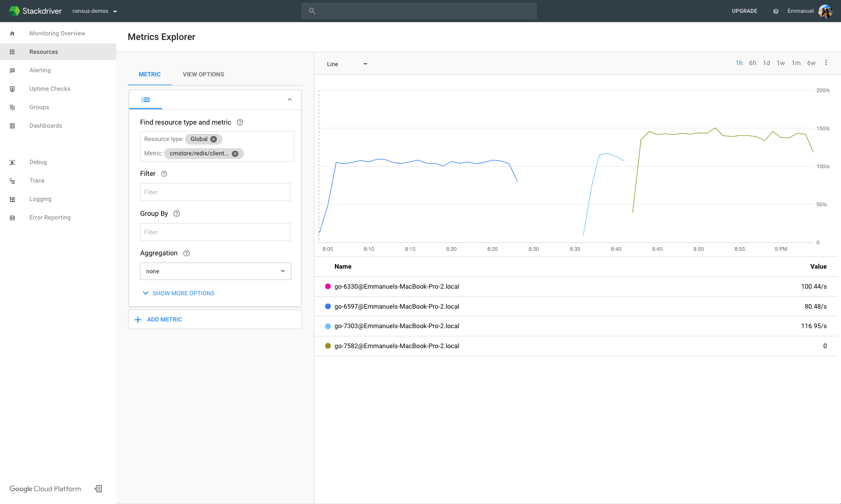
Task: Open Monitoring Overview page
Action: point(57,33)
